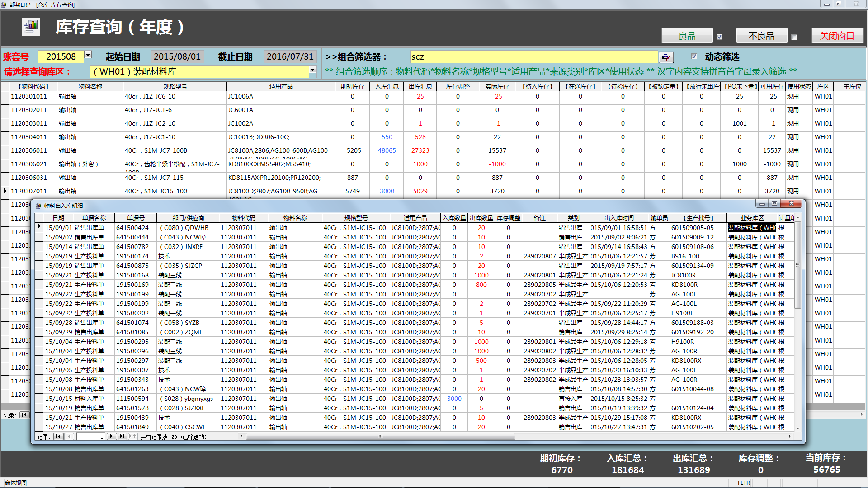Image resolution: width=868 pixels, height=488 pixels.
Task: Click the row selector arrow of 1120307011
Action: click(5, 191)
